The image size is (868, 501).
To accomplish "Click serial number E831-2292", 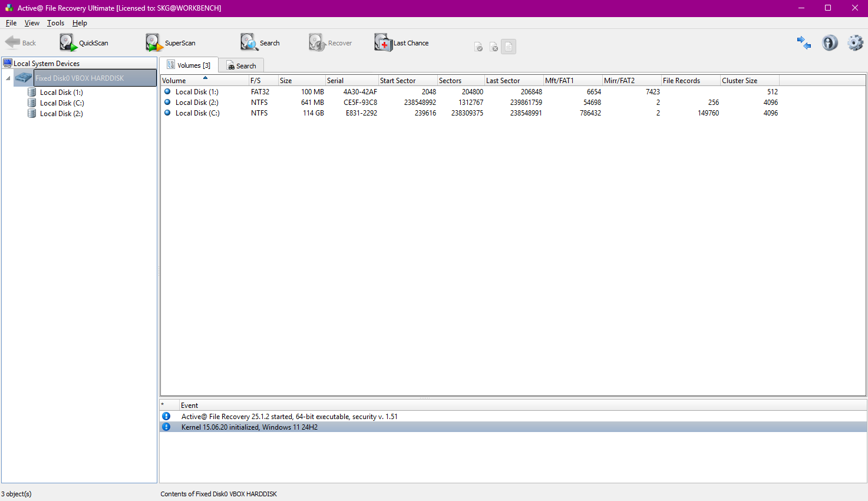I will pos(361,113).
